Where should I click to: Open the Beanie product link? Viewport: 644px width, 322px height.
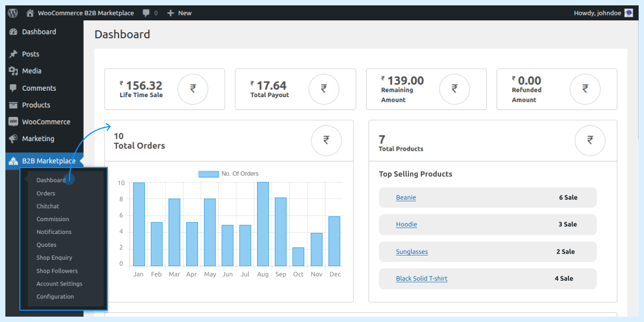coord(406,197)
